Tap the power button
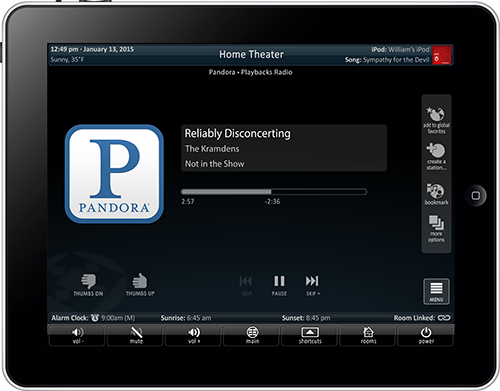Viewport: 500px width, 391px height. point(426,335)
